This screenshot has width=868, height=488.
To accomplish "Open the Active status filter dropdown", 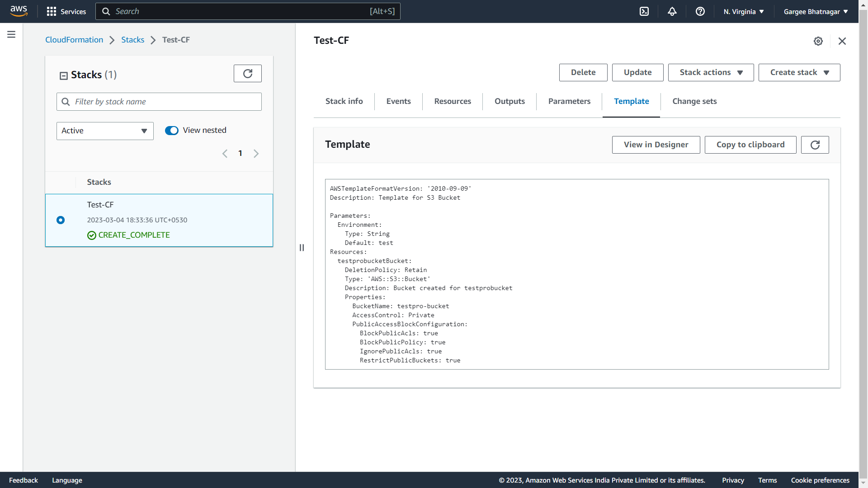I will pos(105,131).
